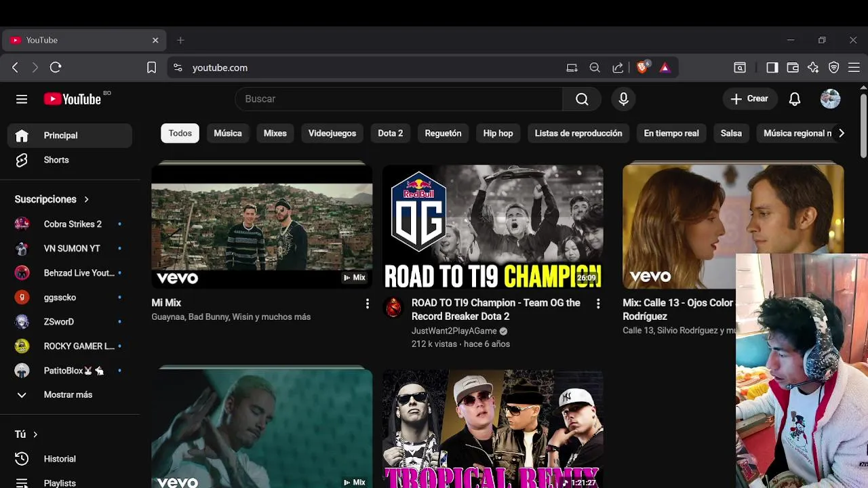Expand Mostrar más subscriptions
Viewport: 868px width, 488px height.
70,394
